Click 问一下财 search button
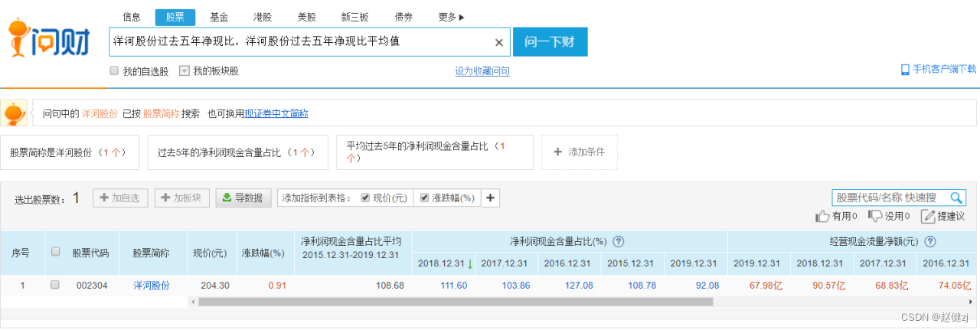This screenshot has height=330, width=980. (x=550, y=42)
